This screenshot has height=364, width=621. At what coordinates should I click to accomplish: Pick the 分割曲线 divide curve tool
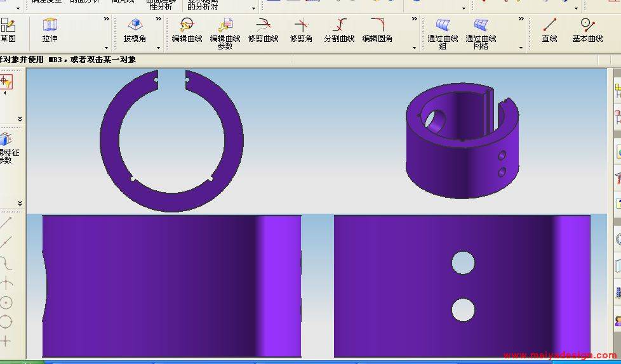pos(339,30)
